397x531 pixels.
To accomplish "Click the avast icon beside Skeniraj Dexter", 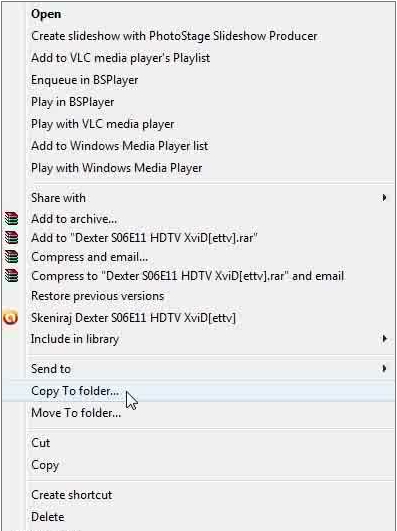I will pos(11,318).
